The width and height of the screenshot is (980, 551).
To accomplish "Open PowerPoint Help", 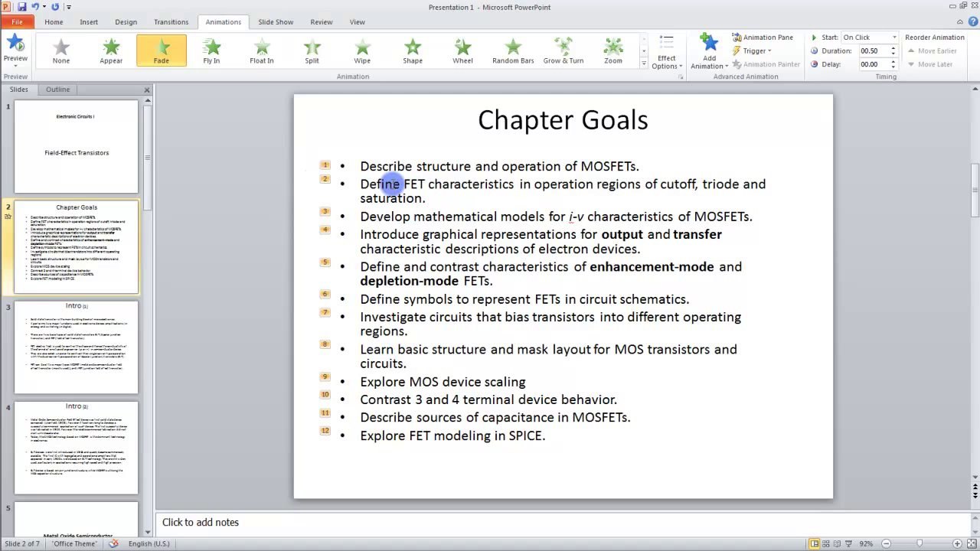I will click(x=972, y=22).
